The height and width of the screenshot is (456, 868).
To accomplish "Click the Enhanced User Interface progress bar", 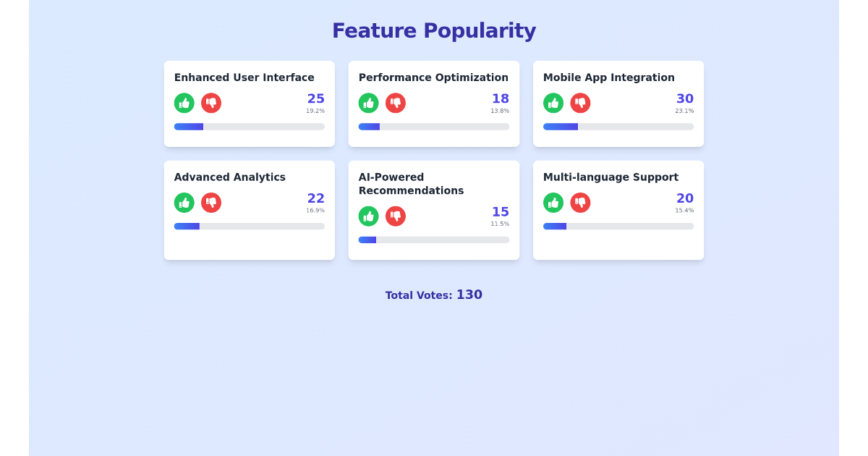I will (x=249, y=126).
